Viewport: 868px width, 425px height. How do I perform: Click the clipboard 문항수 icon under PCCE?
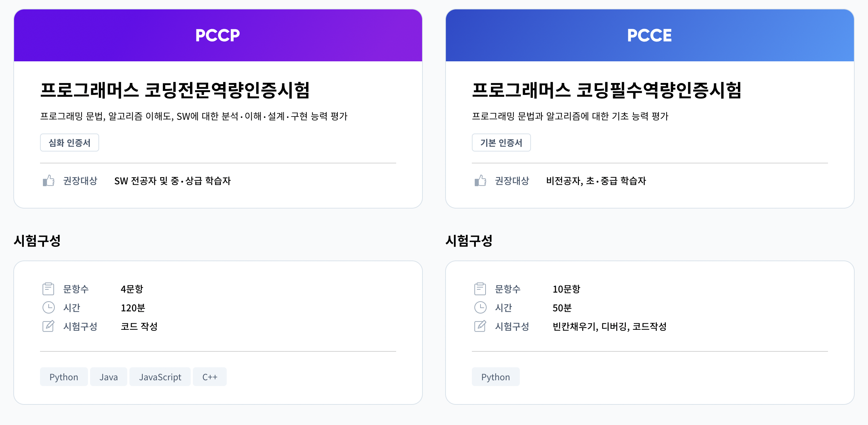point(480,289)
